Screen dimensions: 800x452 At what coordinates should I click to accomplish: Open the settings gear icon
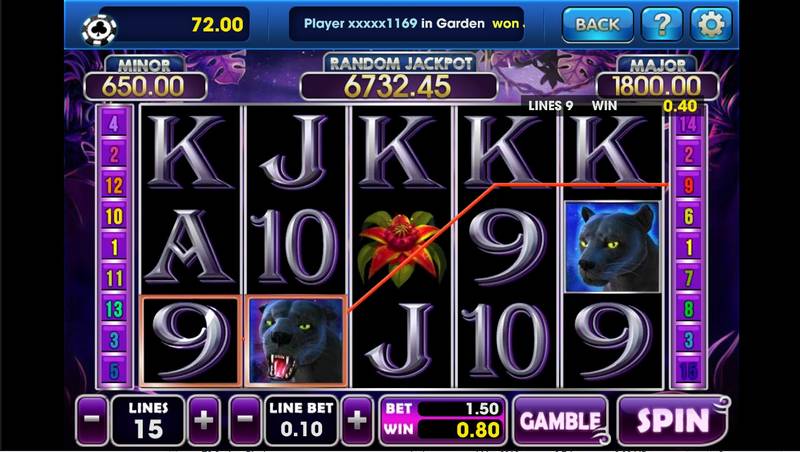(711, 24)
